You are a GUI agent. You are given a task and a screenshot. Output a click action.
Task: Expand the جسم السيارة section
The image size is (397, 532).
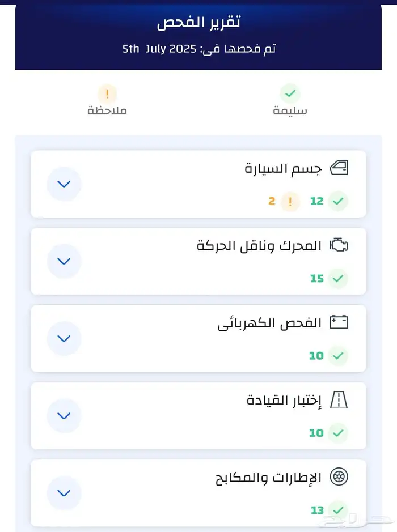pyautogui.click(x=64, y=184)
